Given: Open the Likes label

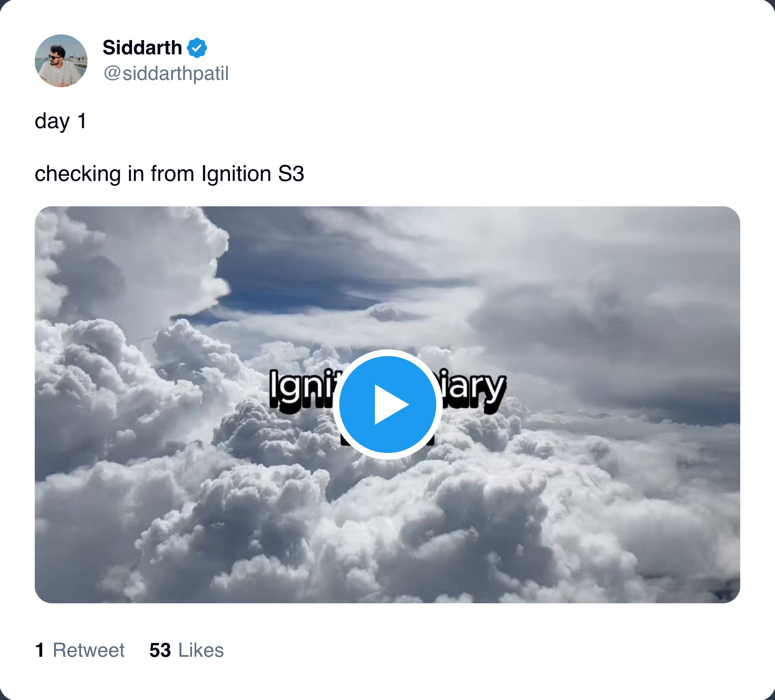Looking at the screenshot, I should (x=201, y=650).
